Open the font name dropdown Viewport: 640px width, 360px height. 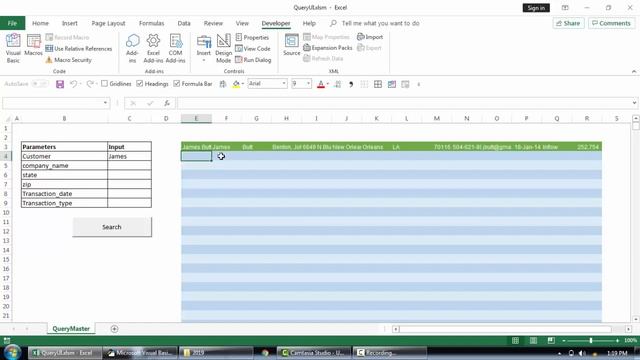tap(284, 84)
